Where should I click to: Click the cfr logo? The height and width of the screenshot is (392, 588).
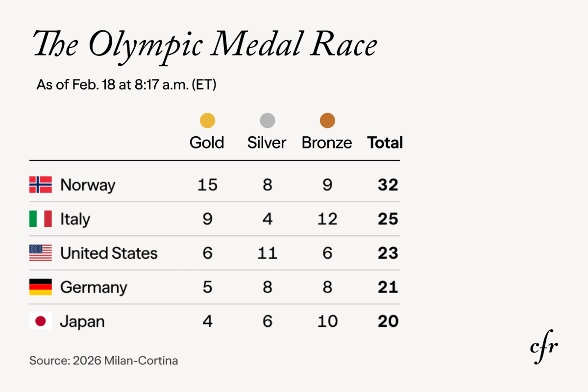544,347
